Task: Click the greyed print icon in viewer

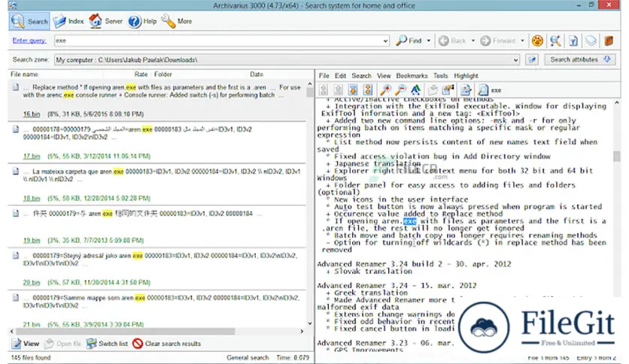Action: (433, 89)
